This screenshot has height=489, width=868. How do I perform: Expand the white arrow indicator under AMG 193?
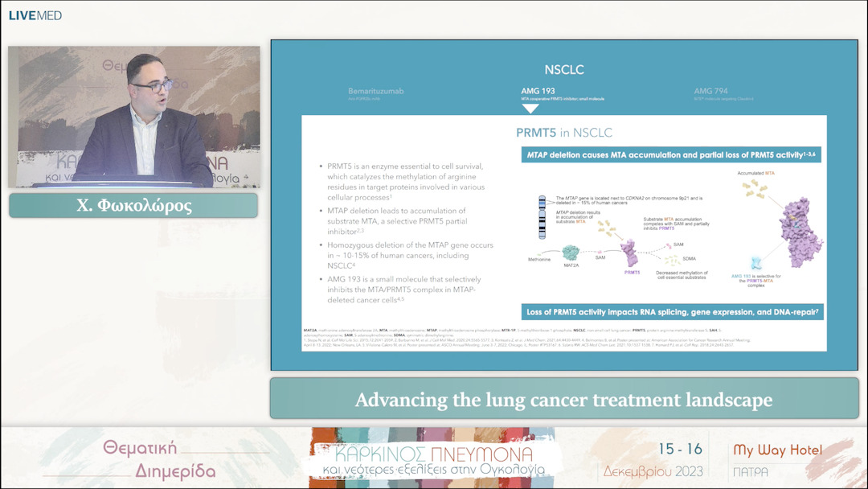[530, 105]
